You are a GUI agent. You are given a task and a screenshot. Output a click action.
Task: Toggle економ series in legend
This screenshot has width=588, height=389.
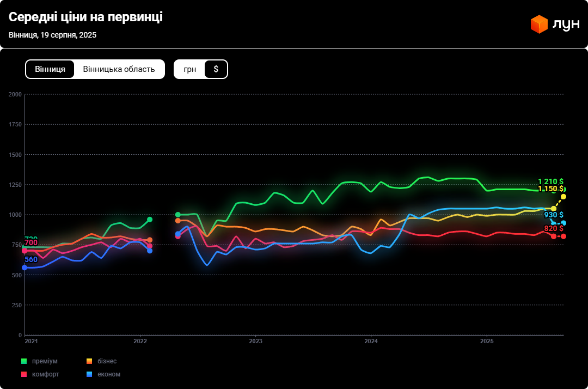109,374
